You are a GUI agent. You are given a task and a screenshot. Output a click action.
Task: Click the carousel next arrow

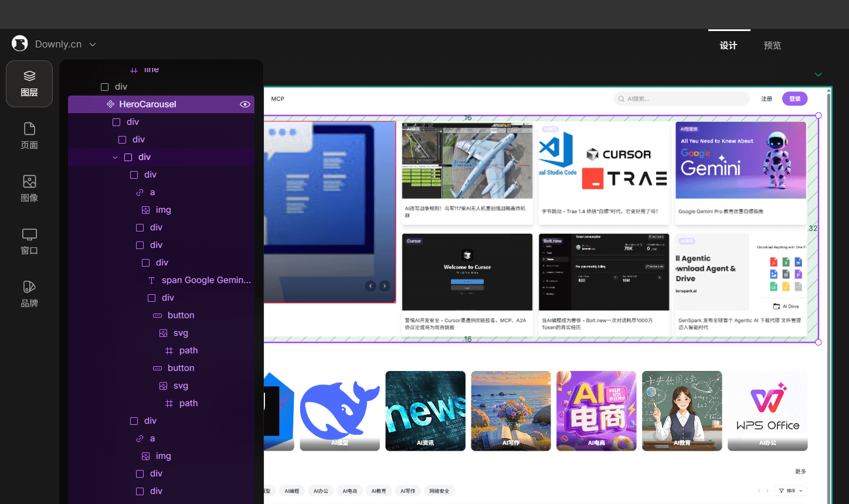(x=385, y=286)
